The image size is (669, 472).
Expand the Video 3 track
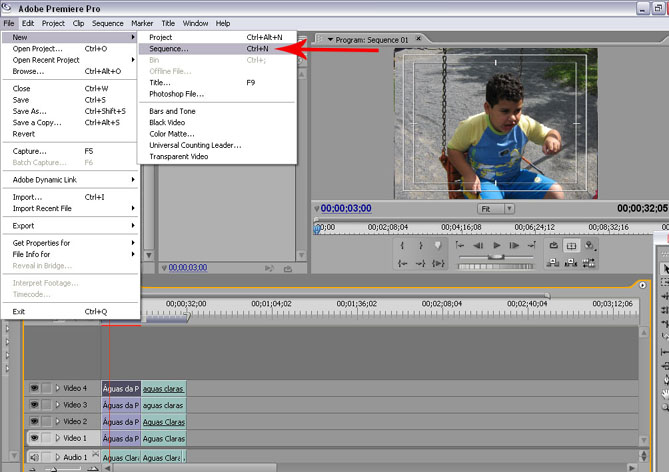[57, 405]
